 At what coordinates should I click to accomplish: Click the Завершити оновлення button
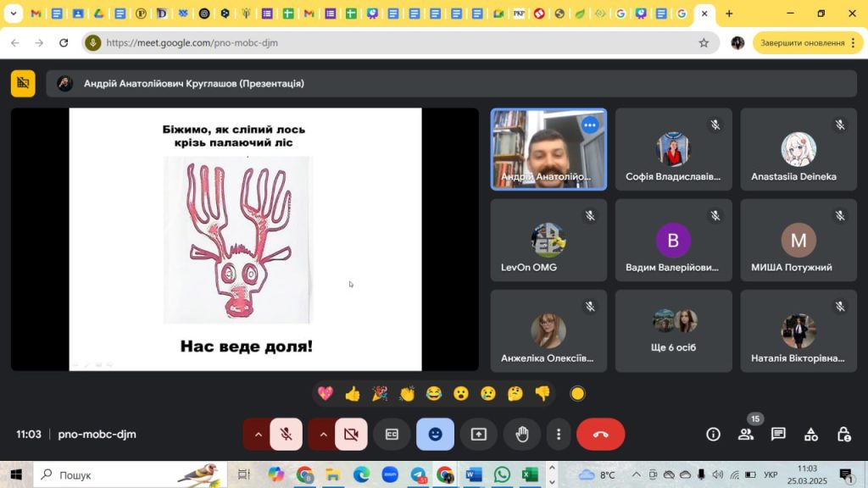tap(802, 42)
